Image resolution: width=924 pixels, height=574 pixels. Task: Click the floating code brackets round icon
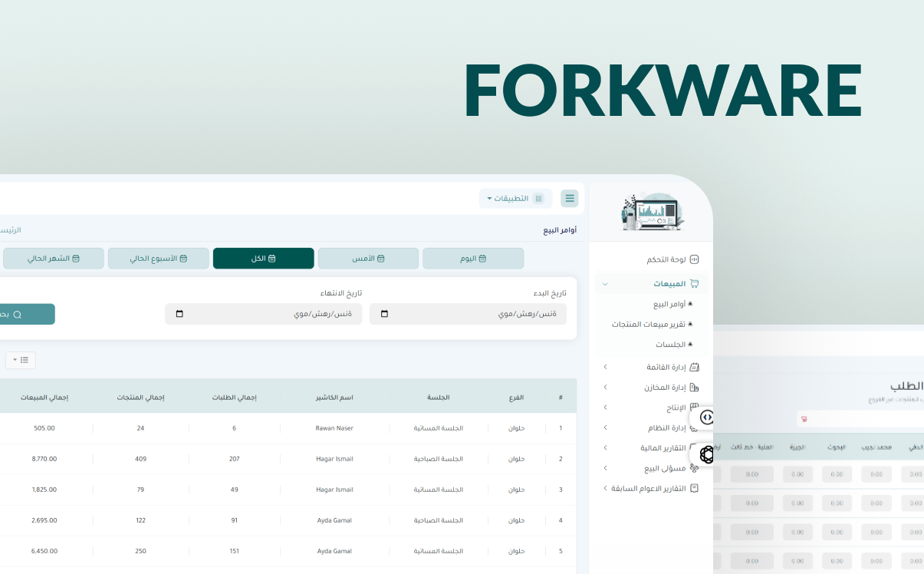(707, 417)
